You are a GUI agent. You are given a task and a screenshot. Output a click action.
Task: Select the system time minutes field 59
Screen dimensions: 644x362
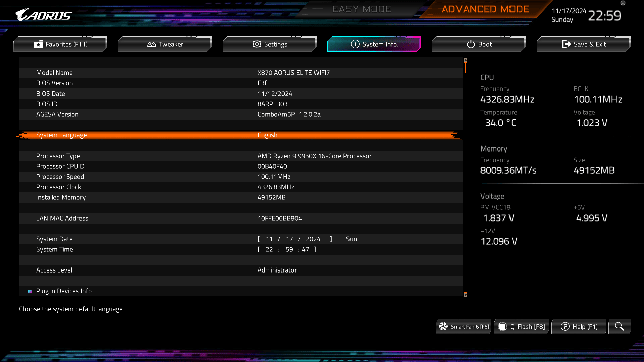[289, 249]
